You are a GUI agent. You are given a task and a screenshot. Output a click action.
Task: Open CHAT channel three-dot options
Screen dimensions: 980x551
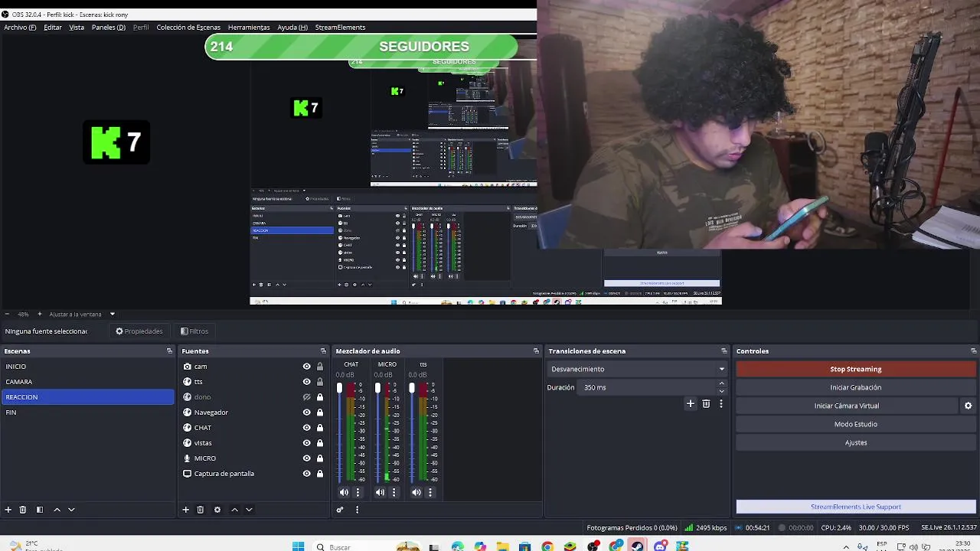click(x=358, y=492)
